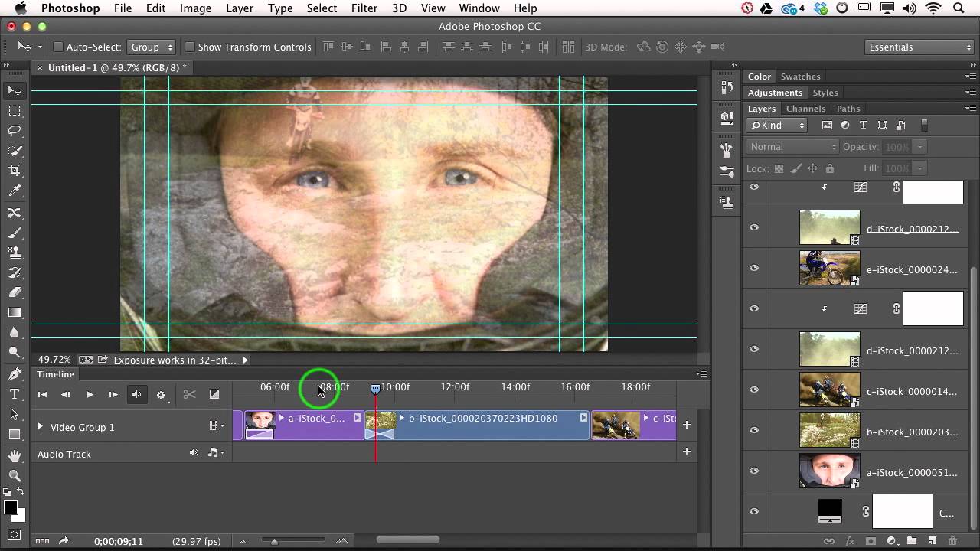The height and width of the screenshot is (551, 980).
Task: Filter layers by type layers icon
Action: (864, 126)
